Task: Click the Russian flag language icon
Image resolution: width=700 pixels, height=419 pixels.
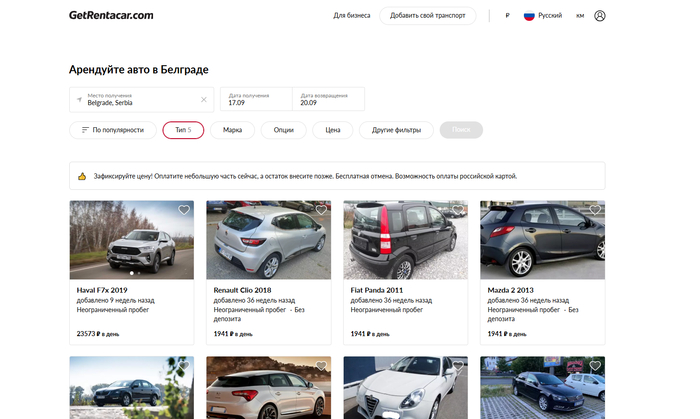Action: point(529,16)
